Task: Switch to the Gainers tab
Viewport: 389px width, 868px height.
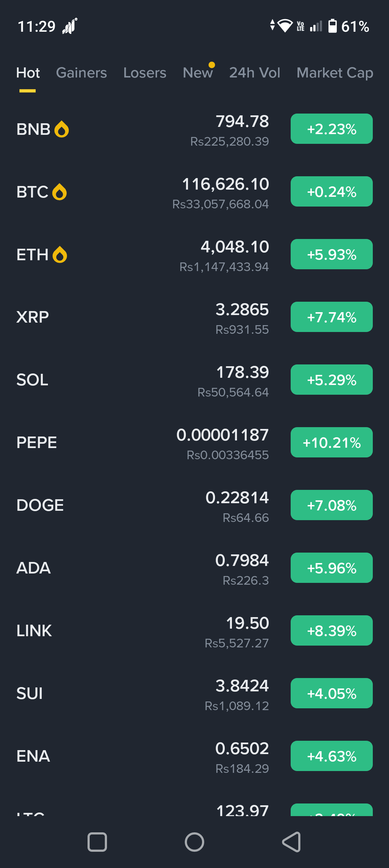Action: 81,73
